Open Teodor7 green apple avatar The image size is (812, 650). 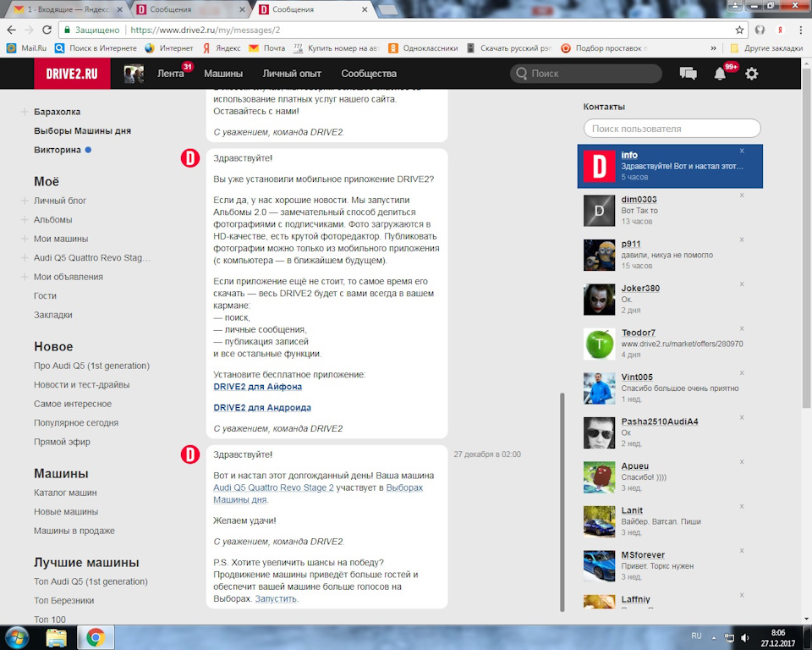pyautogui.click(x=599, y=344)
